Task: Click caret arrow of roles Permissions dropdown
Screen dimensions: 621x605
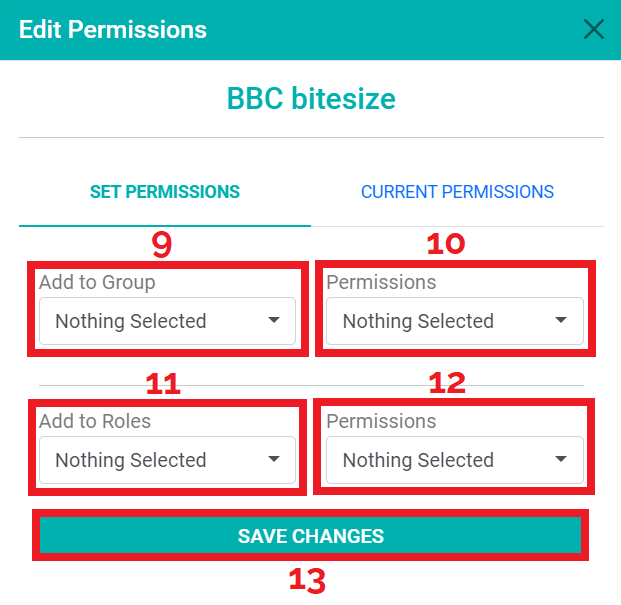Action: point(561,460)
